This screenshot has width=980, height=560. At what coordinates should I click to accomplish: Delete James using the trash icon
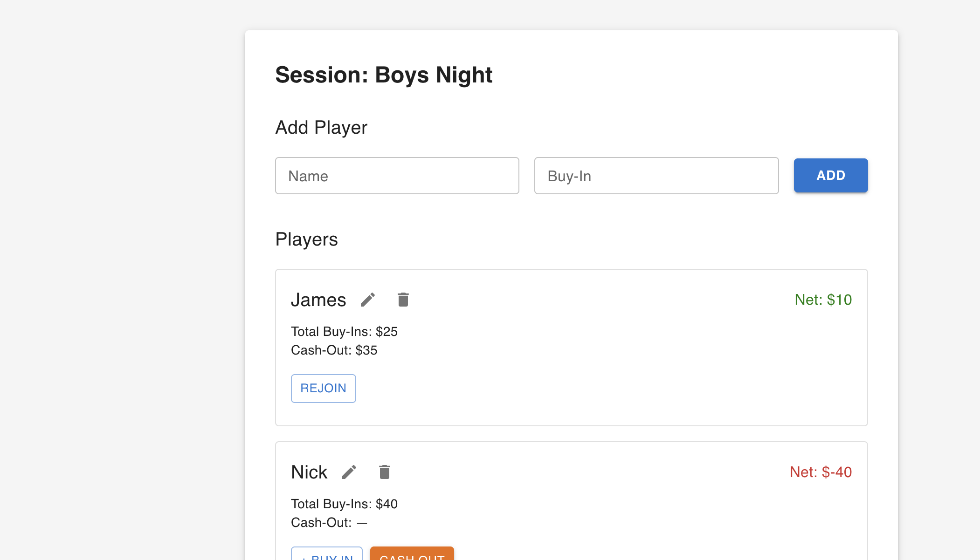tap(403, 300)
